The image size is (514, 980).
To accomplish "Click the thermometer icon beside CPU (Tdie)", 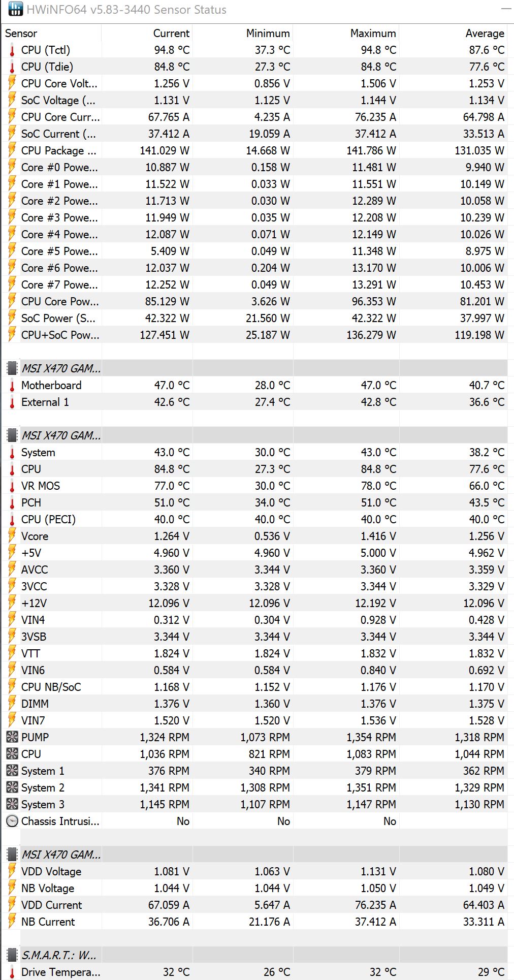I will [x=12, y=67].
